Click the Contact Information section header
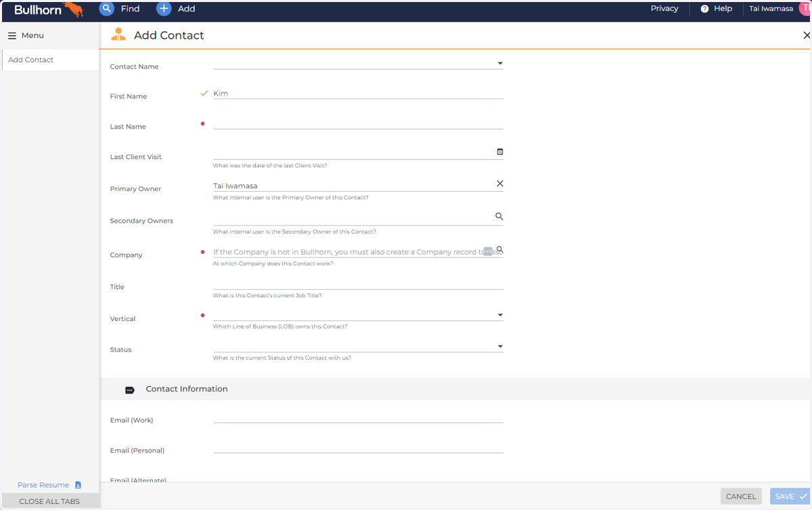 187,389
